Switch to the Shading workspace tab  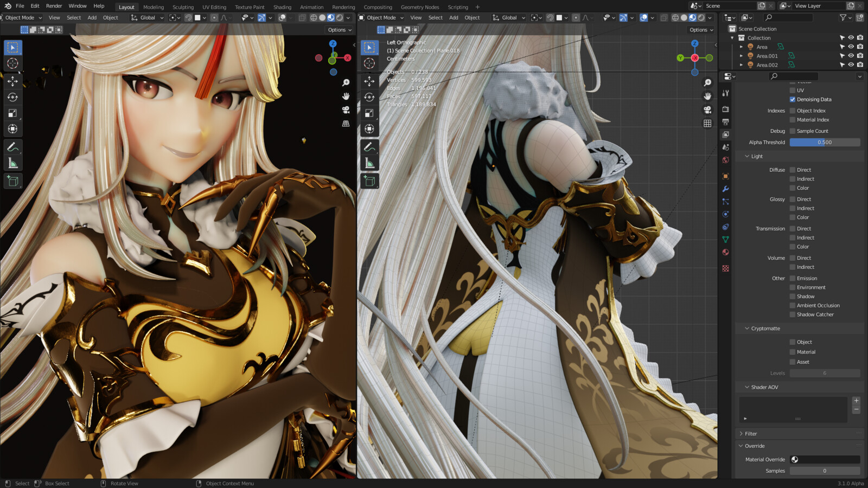point(282,7)
